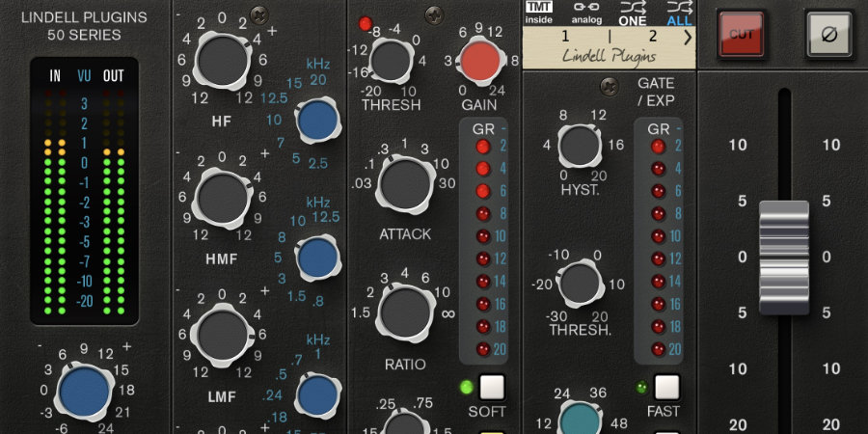Click the GATE / EXP GR meter LEDs

pos(658,248)
